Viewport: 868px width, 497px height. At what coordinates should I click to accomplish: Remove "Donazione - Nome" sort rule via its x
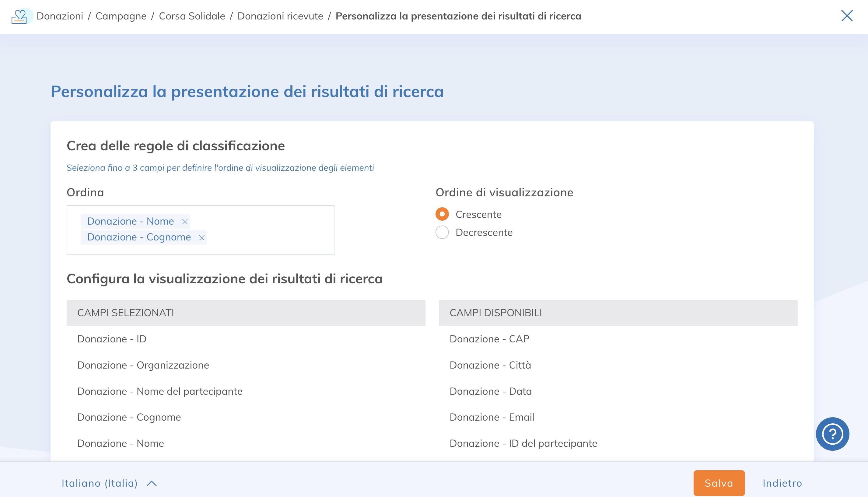coord(185,221)
